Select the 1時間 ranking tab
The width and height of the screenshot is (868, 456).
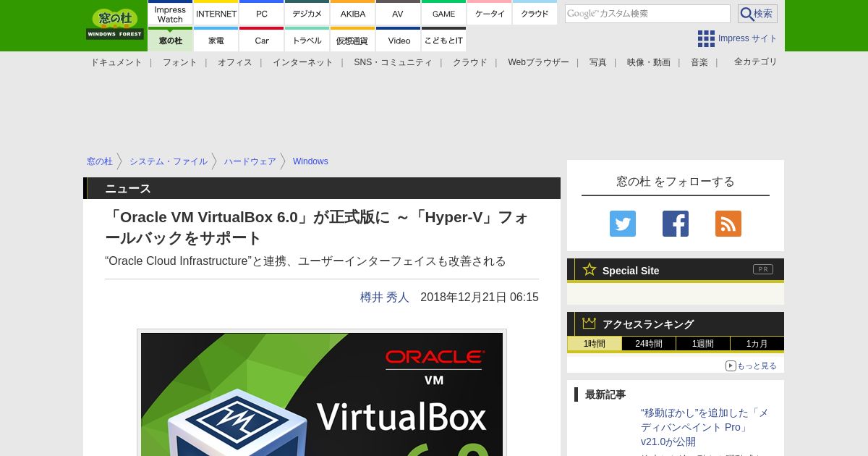(x=595, y=344)
